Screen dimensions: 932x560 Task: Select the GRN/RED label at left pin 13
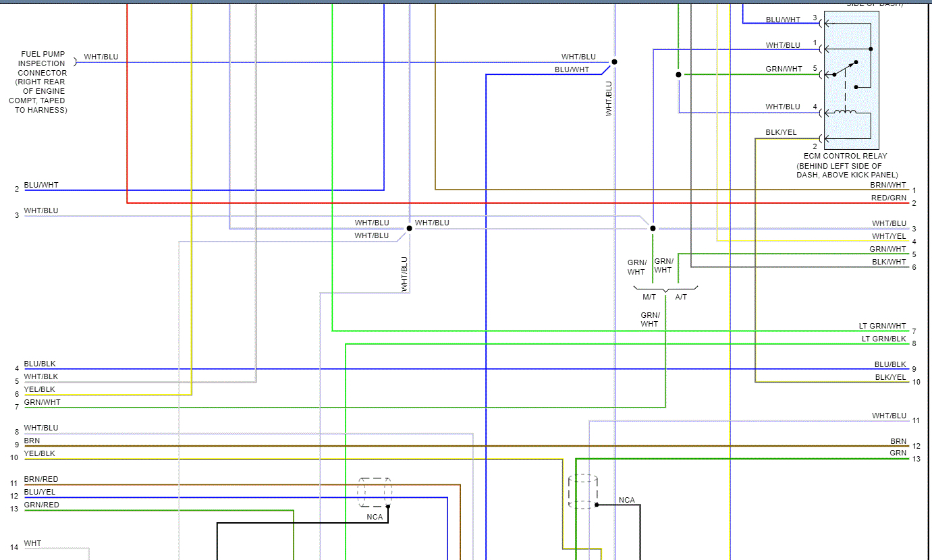(42, 505)
